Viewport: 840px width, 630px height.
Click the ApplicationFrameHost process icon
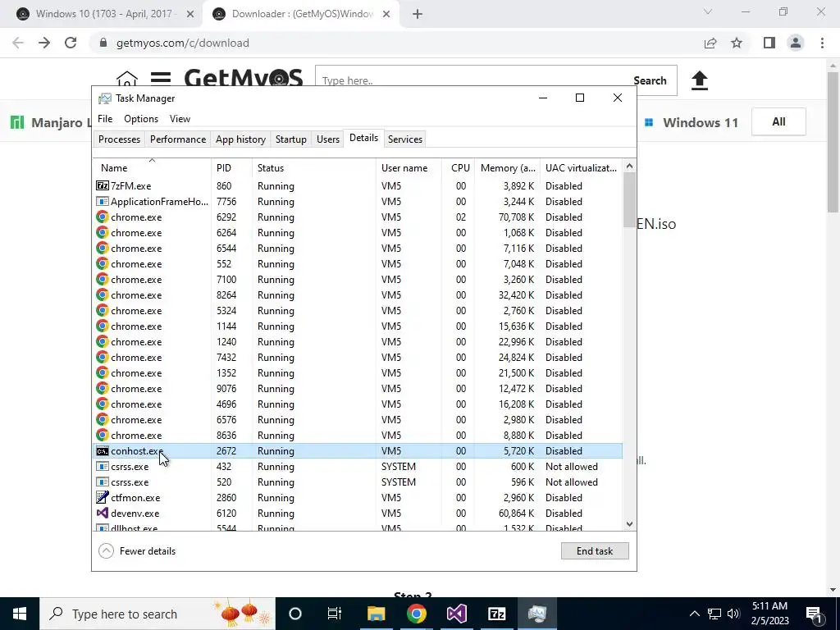pyautogui.click(x=103, y=202)
